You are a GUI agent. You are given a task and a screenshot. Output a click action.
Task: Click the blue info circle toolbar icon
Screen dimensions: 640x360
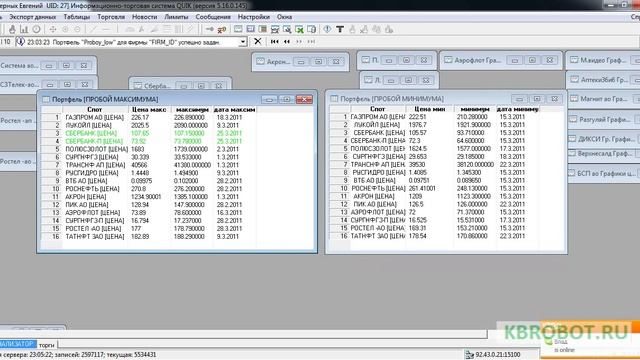(x=327, y=29)
